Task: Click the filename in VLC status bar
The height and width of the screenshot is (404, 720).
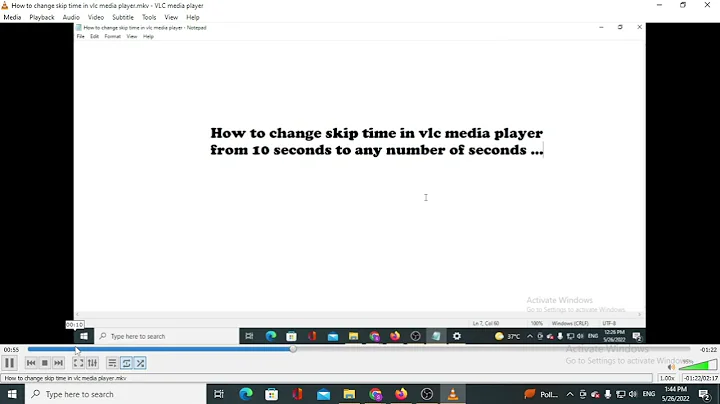Action: click(66, 378)
